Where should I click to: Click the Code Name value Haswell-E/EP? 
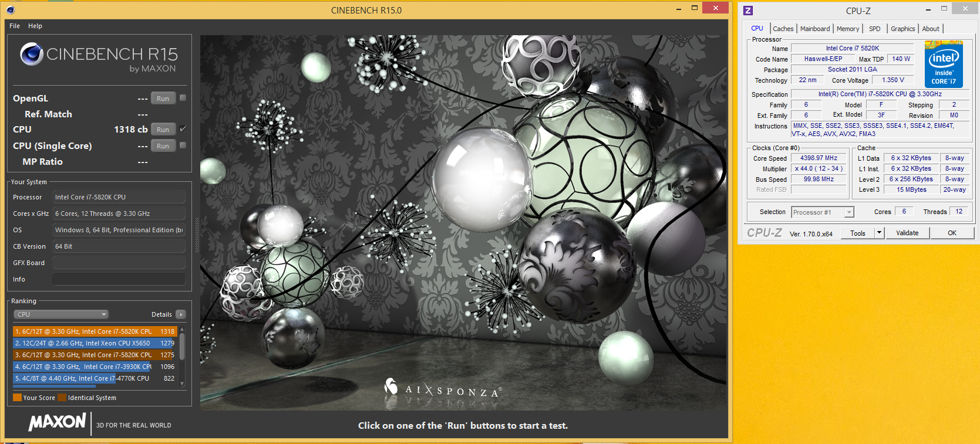click(823, 59)
